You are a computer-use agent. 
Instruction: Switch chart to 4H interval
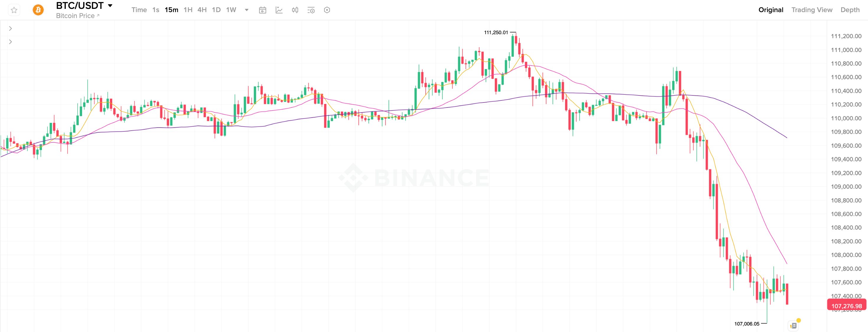202,10
